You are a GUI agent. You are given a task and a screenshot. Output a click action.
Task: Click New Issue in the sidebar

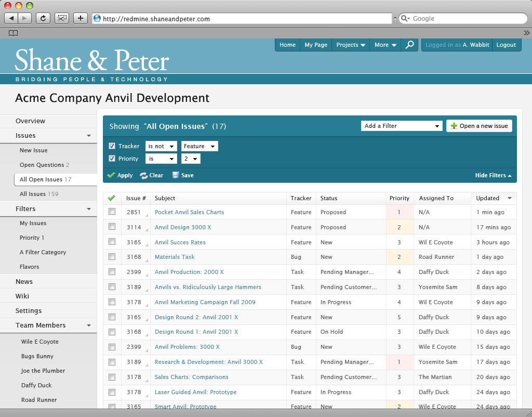pyautogui.click(x=34, y=150)
